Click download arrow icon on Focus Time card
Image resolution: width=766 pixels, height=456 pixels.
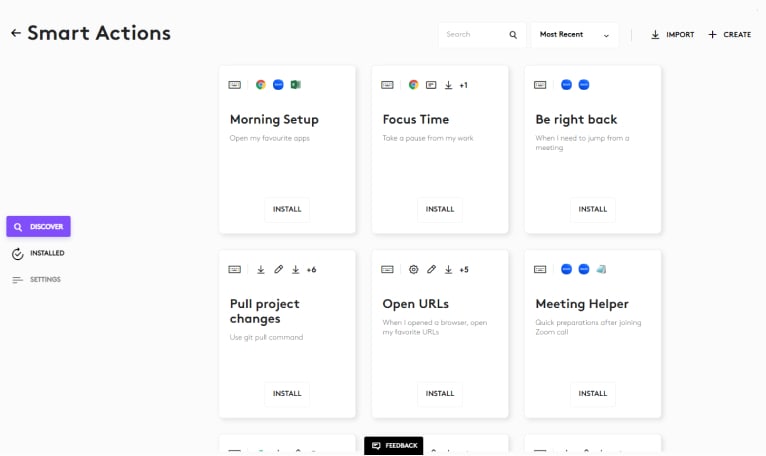(448, 85)
